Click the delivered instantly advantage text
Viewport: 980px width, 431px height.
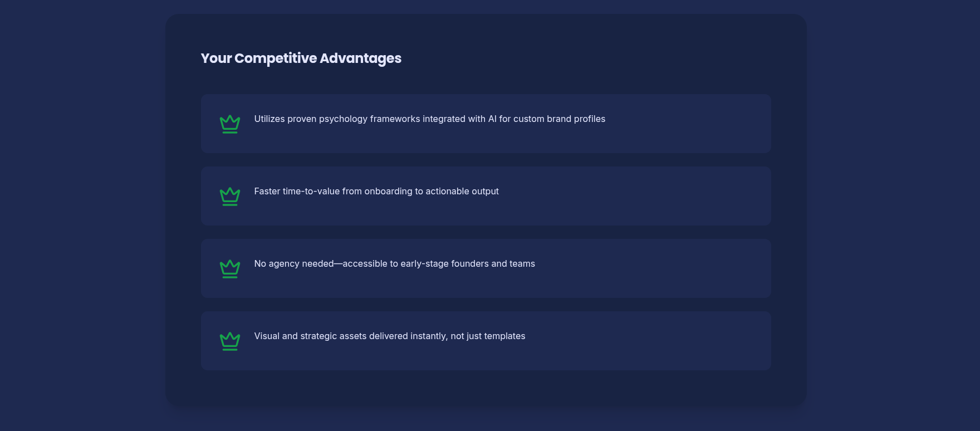[390, 336]
